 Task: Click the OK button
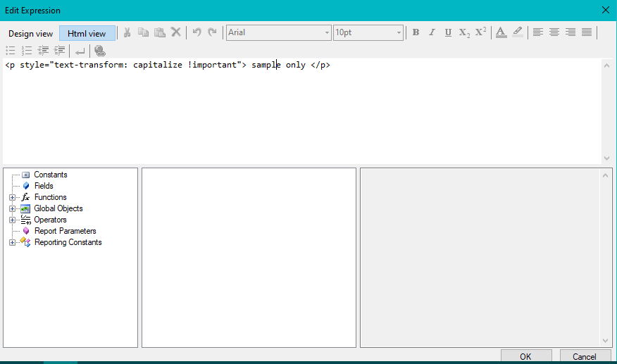point(526,356)
